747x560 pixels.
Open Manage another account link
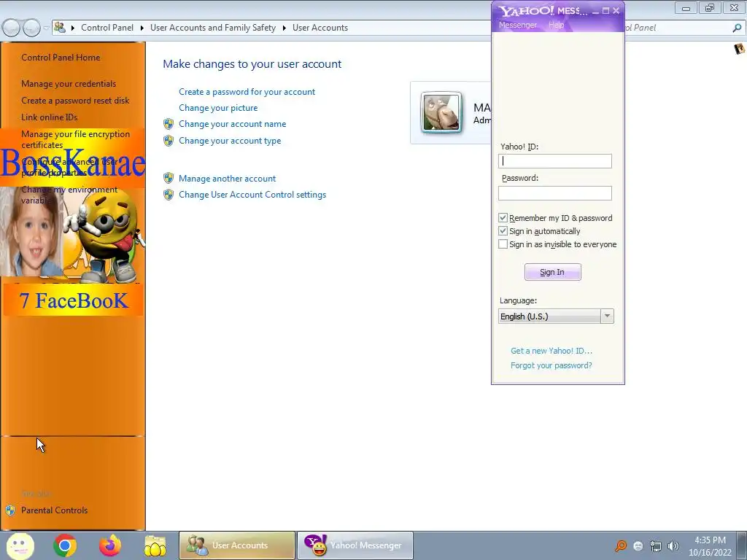(228, 179)
